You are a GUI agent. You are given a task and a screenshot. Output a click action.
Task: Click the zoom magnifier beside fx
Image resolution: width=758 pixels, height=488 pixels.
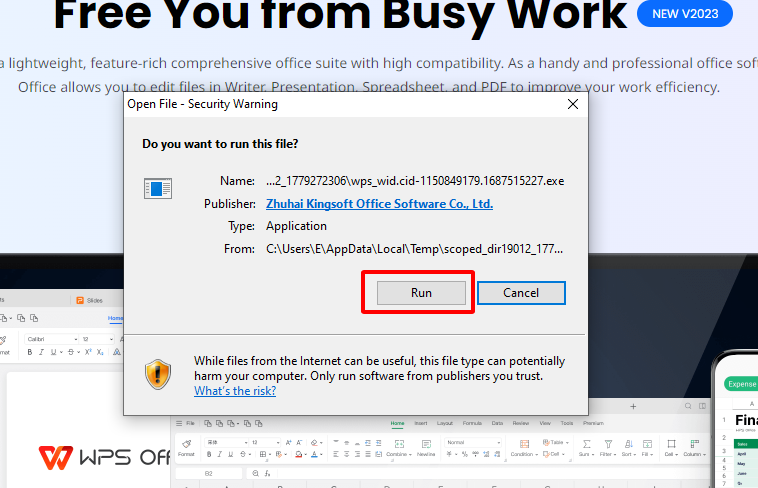[x=255, y=473]
